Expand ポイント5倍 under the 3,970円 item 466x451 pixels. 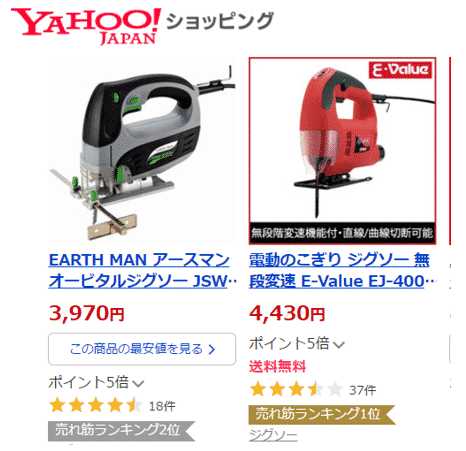pos(96,382)
